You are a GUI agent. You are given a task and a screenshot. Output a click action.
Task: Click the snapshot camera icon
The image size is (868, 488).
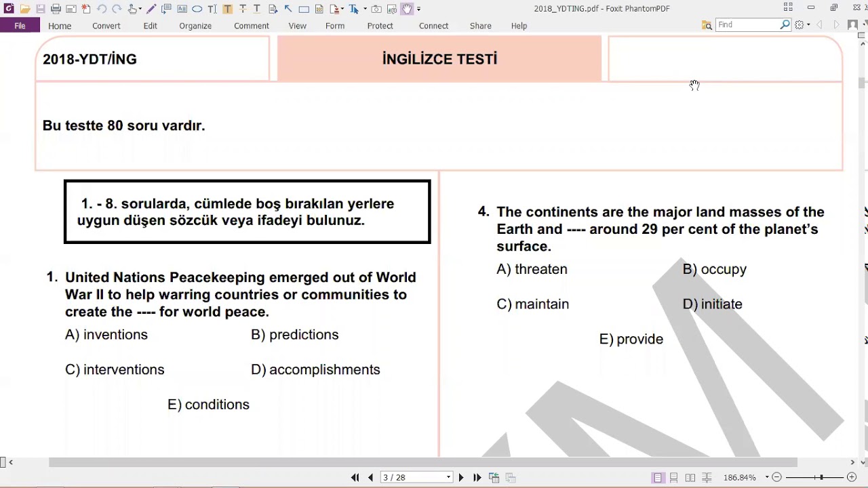pos(376,9)
